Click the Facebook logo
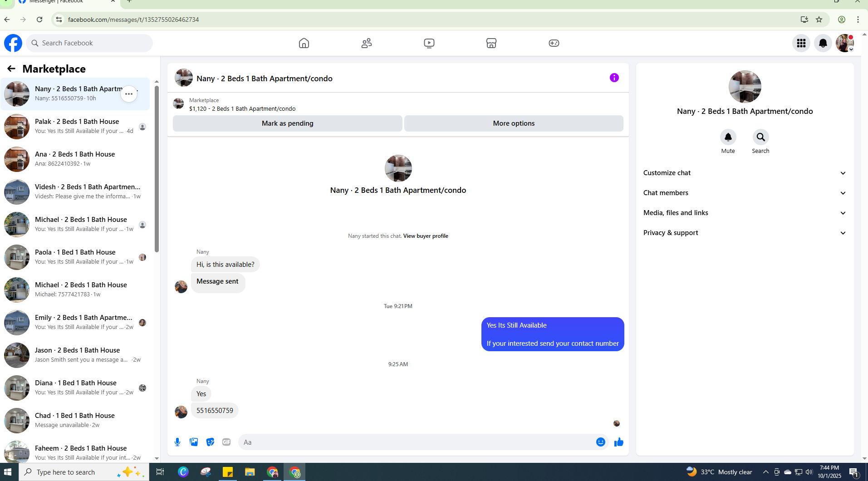 pos(13,43)
